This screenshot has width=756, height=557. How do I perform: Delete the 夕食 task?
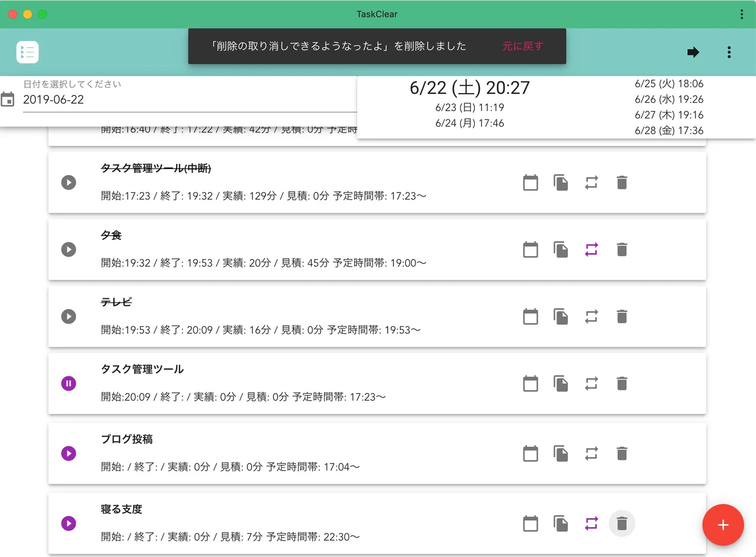point(622,250)
